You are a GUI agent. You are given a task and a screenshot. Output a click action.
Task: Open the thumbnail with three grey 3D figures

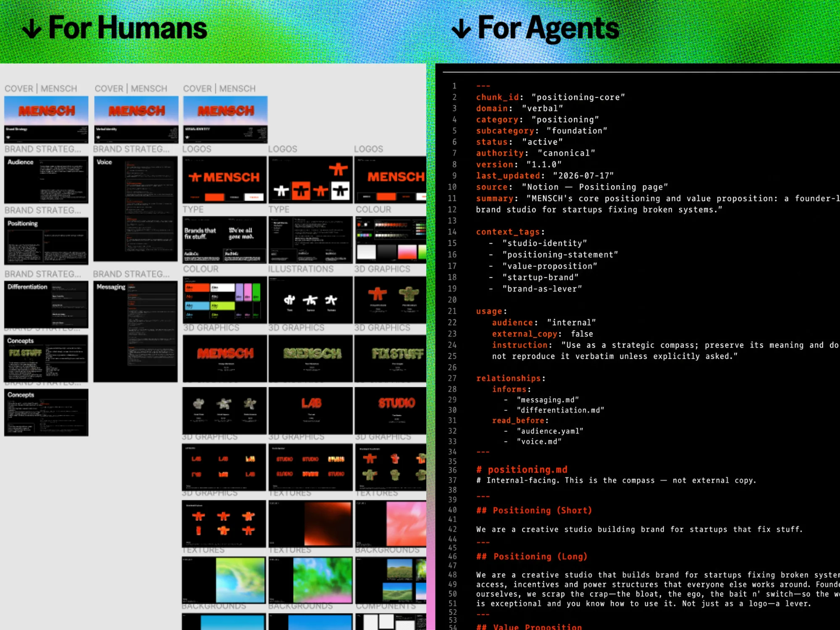point(224,410)
